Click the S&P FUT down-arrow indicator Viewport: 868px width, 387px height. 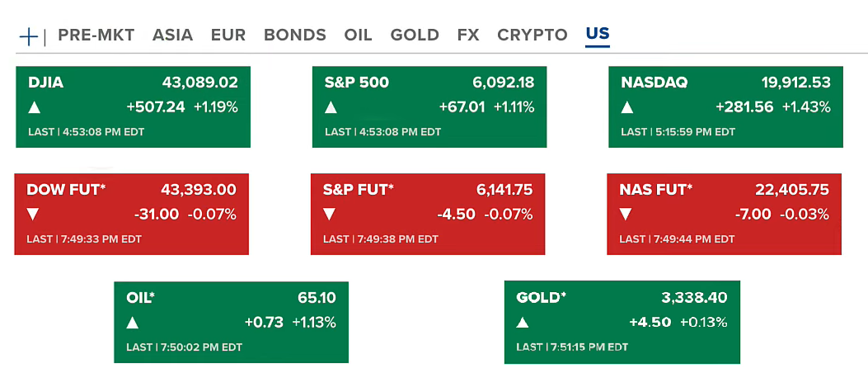(x=329, y=215)
